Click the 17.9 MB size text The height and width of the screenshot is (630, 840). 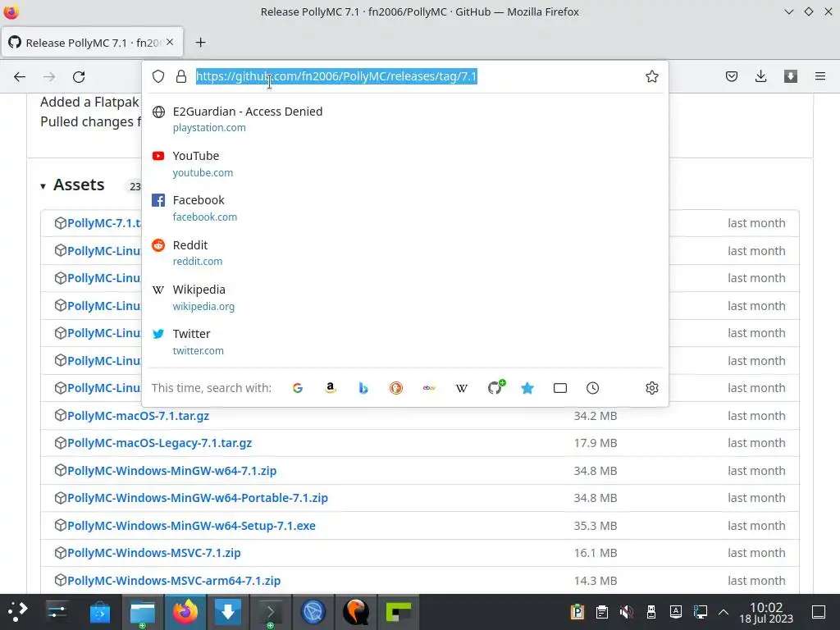596,443
